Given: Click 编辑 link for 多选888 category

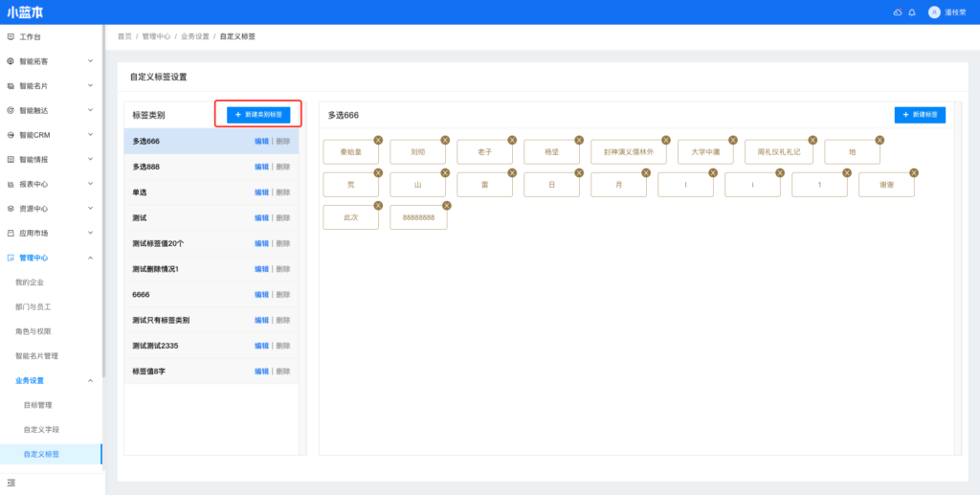Looking at the screenshot, I should [x=261, y=167].
